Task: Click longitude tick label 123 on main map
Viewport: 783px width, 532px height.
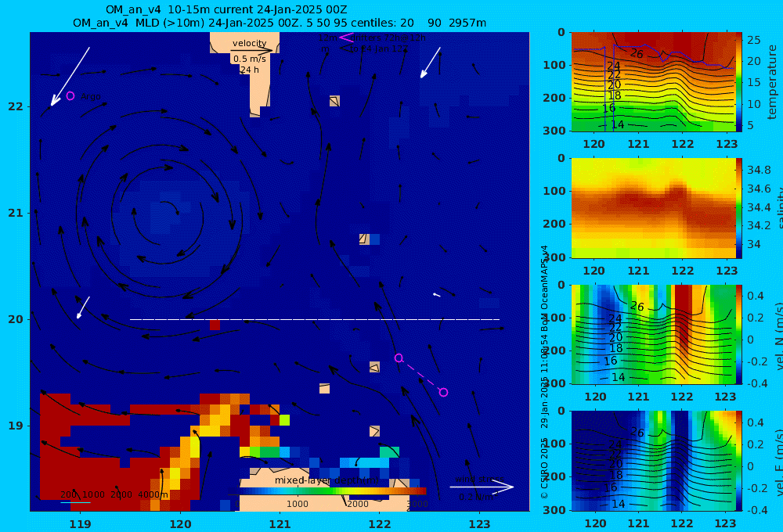Action: (480, 524)
